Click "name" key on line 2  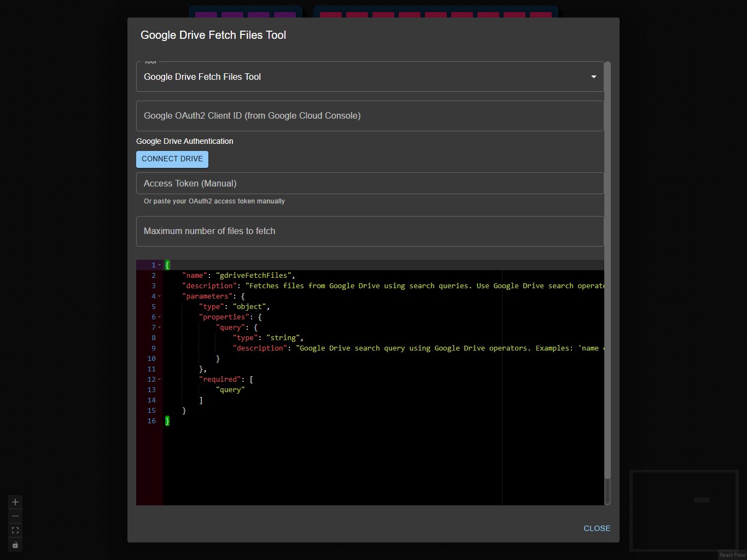tap(195, 276)
